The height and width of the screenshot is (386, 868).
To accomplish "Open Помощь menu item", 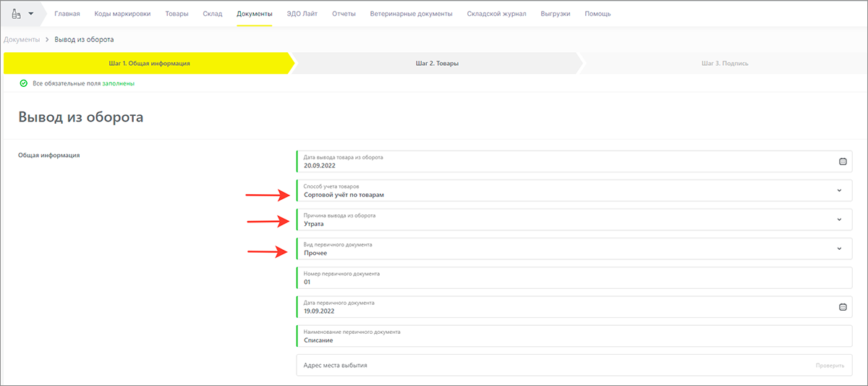I will coord(597,14).
